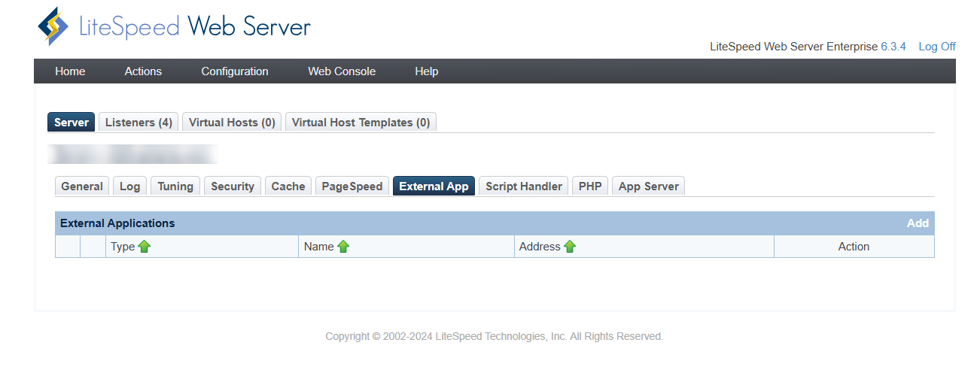Switch to the Listeners (4) tab
The image size is (980, 385).
tap(138, 123)
